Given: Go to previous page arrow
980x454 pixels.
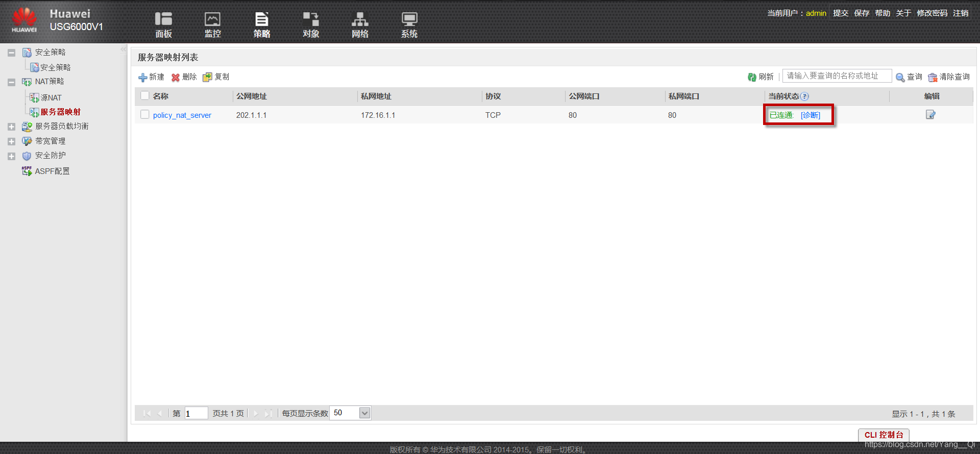Looking at the screenshot, I should pyautogui.click(x=160, y=414).
